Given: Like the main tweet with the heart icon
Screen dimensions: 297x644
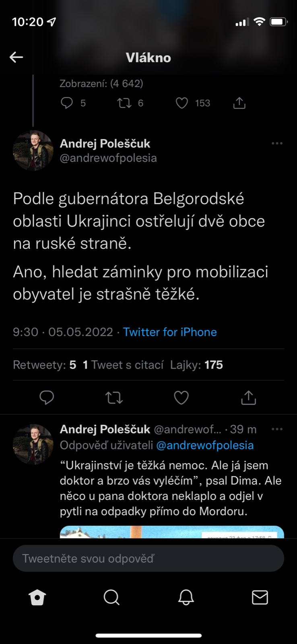Looking at the screenshot, I should click(x=181, y=398).
